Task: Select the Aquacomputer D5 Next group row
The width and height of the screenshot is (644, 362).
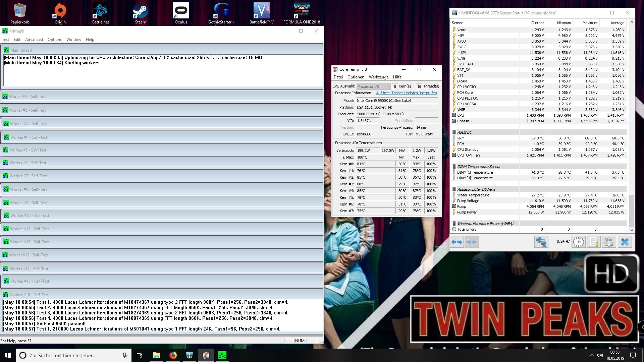Action: 539,189
